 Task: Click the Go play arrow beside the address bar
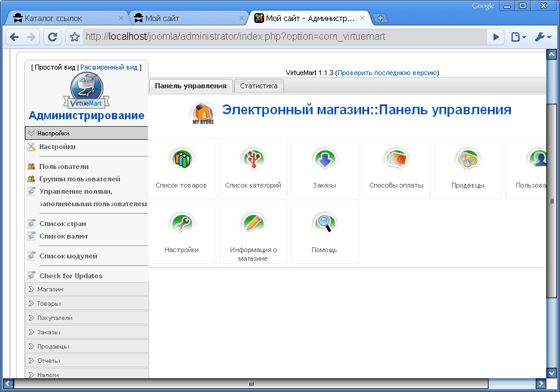tap(496, 37)
